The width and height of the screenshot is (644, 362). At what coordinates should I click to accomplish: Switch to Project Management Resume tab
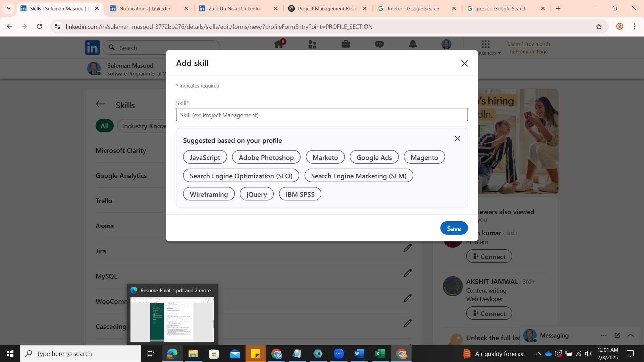click(x=327, y=8)
